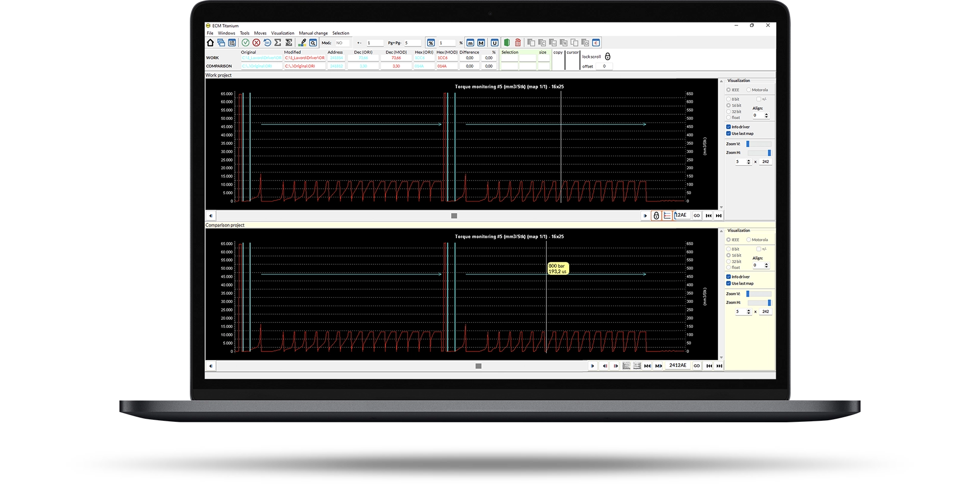
Task: Select 16 bit in Comparison project panel
Action: (x=733, y=256)
